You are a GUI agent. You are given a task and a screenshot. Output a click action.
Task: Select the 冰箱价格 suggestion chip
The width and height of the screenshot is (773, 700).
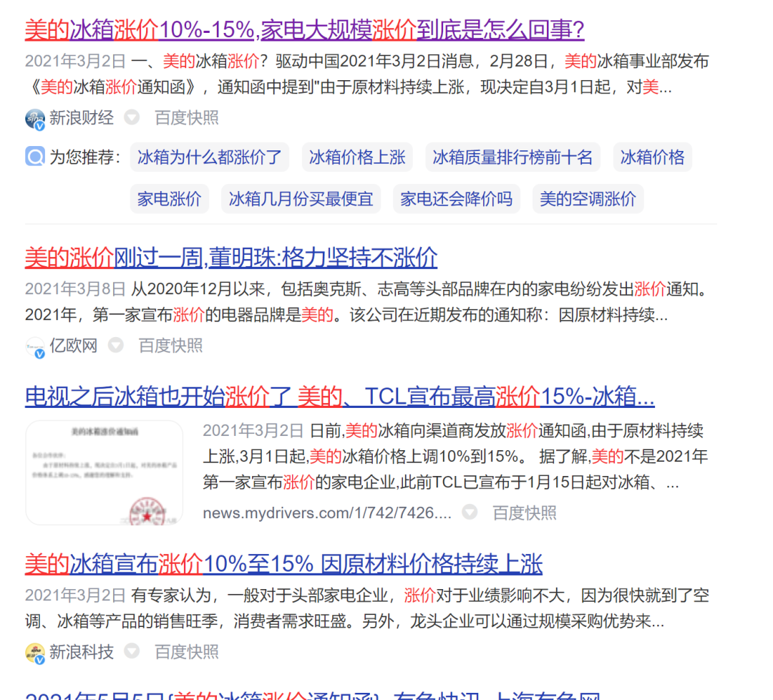point(653,157)
